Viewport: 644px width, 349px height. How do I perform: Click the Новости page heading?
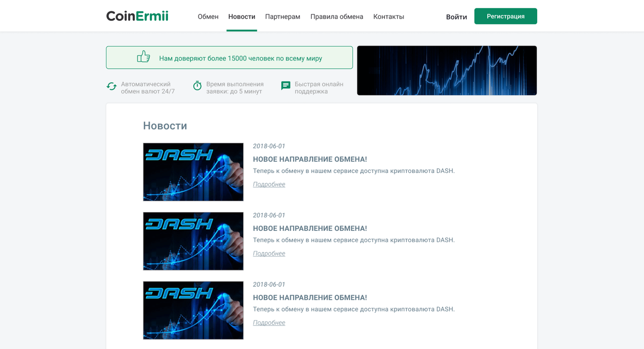pyautogui.click(x=165, y=126)
